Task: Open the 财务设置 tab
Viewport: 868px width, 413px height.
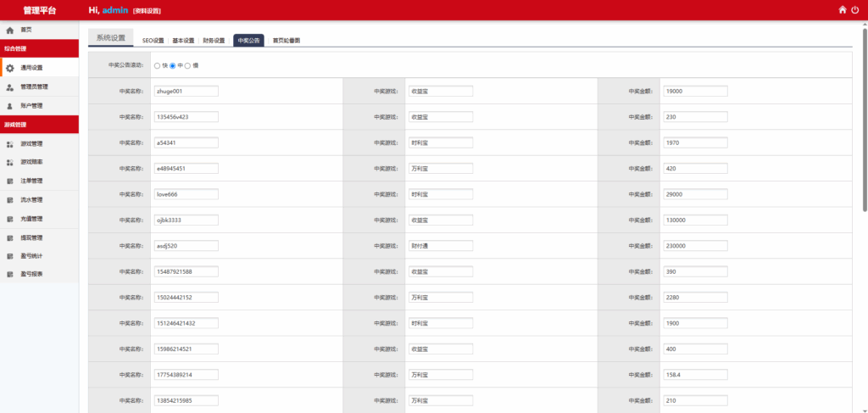Action: 213,40
